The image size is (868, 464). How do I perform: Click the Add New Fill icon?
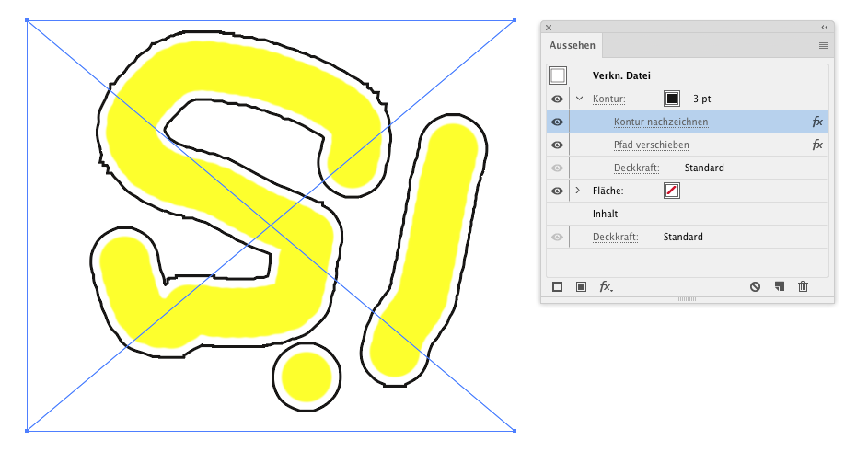[581, 287]
